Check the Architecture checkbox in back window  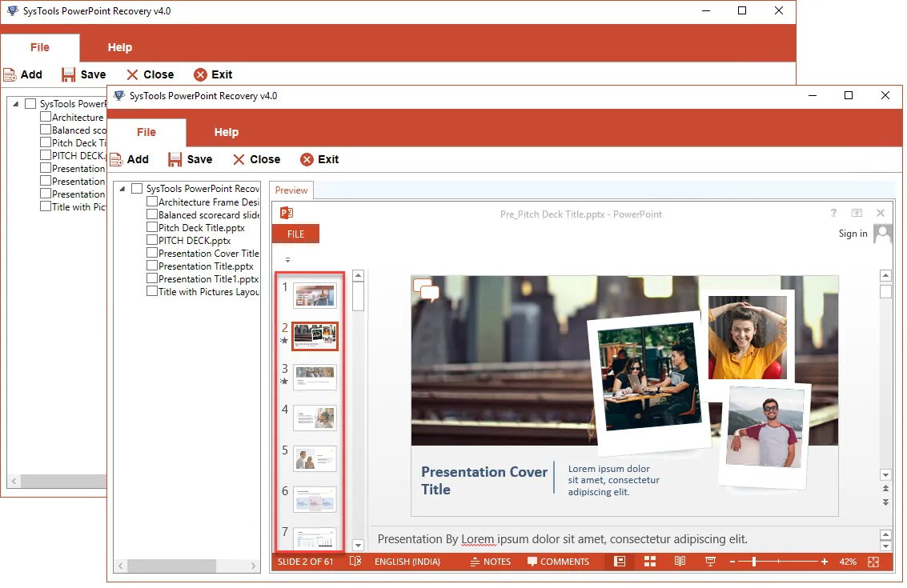[x=46, y=116]
